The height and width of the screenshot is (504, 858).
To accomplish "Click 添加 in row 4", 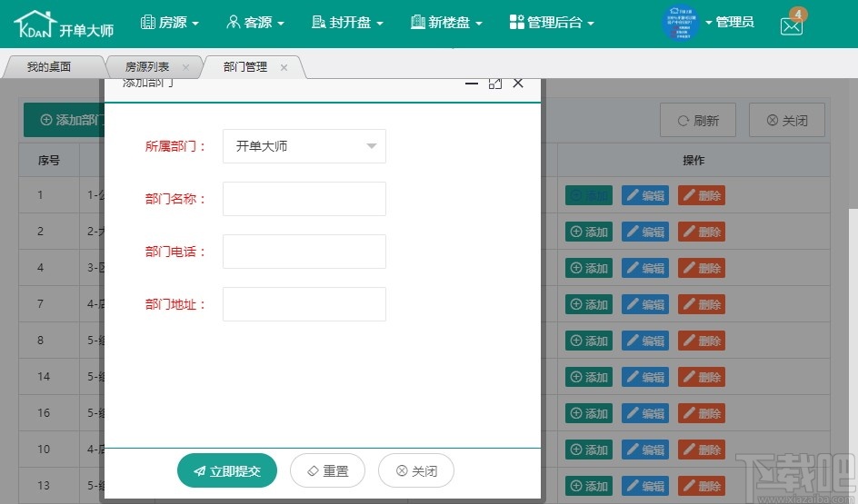I will tap(589, 268).
